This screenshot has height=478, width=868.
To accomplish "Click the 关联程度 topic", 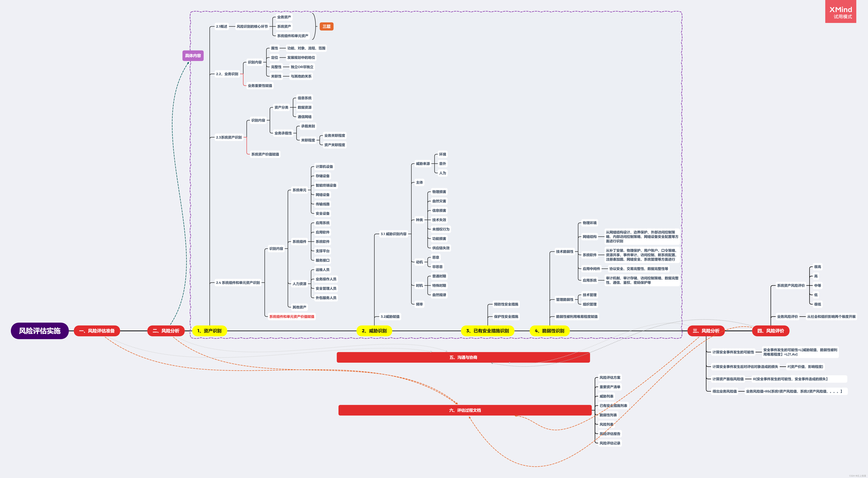I will tap(308, 140).
